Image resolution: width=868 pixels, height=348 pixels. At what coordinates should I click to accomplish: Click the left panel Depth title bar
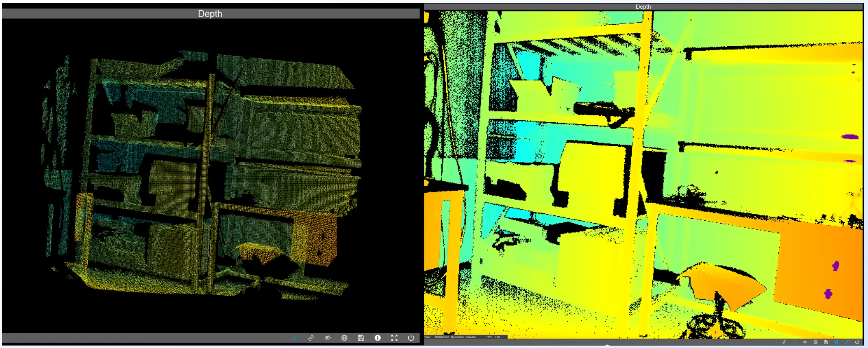pos(211,14)
